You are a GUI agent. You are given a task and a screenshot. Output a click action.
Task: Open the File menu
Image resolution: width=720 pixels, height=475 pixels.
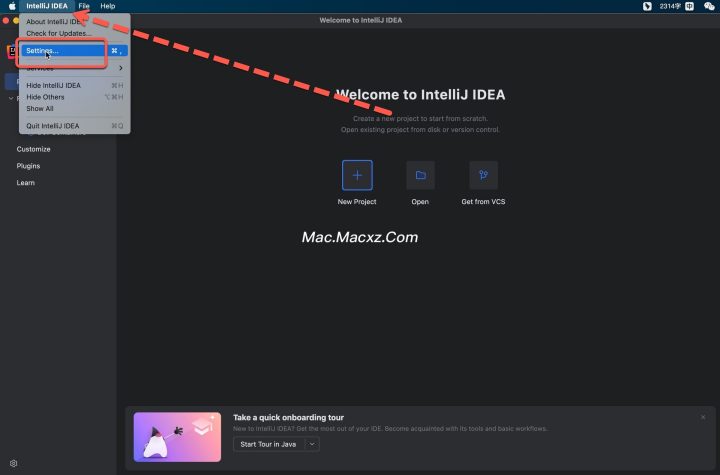click(x=84, y=6)
